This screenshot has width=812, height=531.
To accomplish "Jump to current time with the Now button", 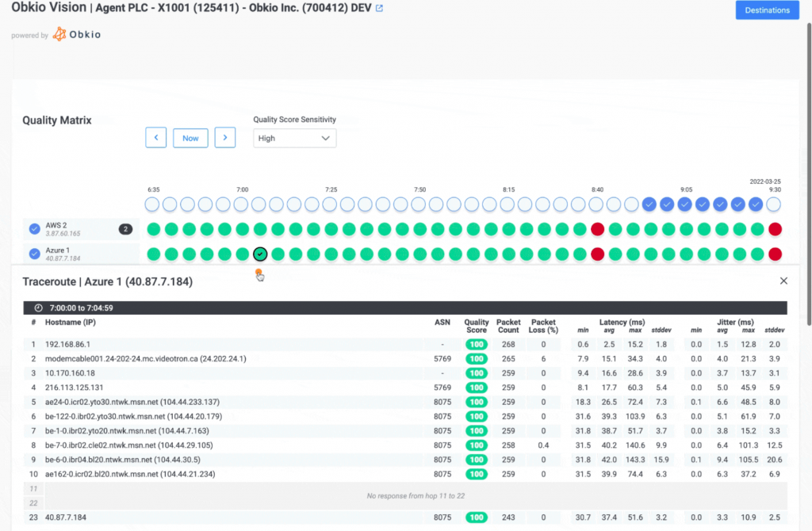I will tap(190, 137).
